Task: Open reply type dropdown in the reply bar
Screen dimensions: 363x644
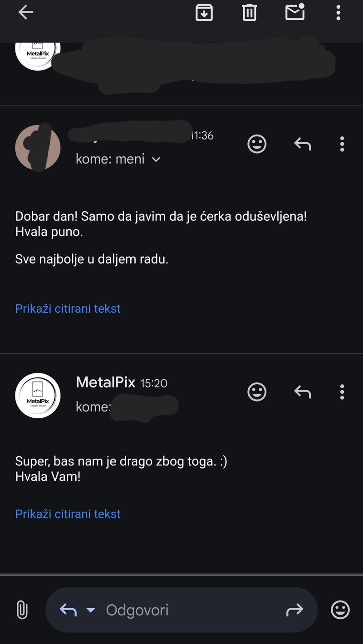Action: [x=91, y=610]
